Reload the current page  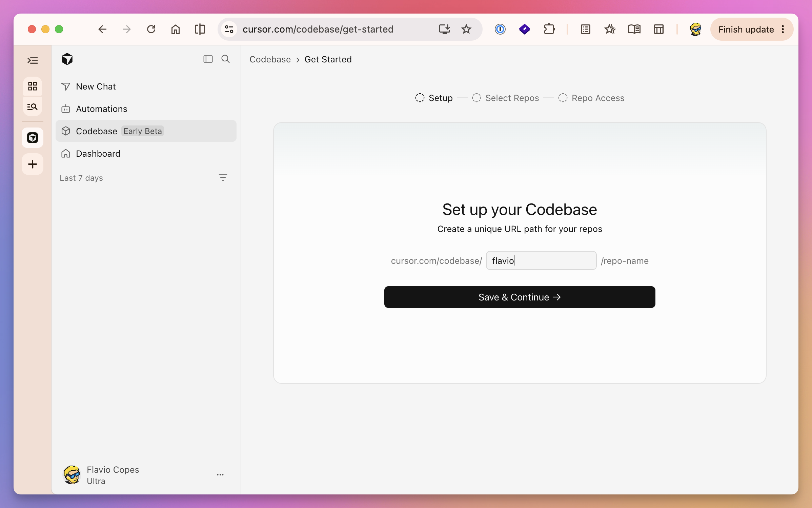click(151, 29)
